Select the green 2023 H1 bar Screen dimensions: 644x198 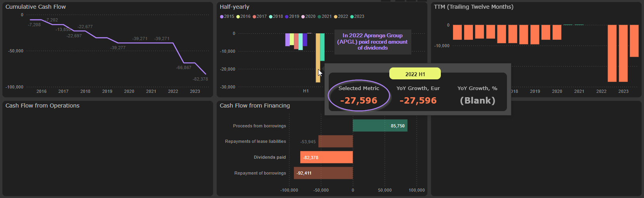click(x=322, y=47)
